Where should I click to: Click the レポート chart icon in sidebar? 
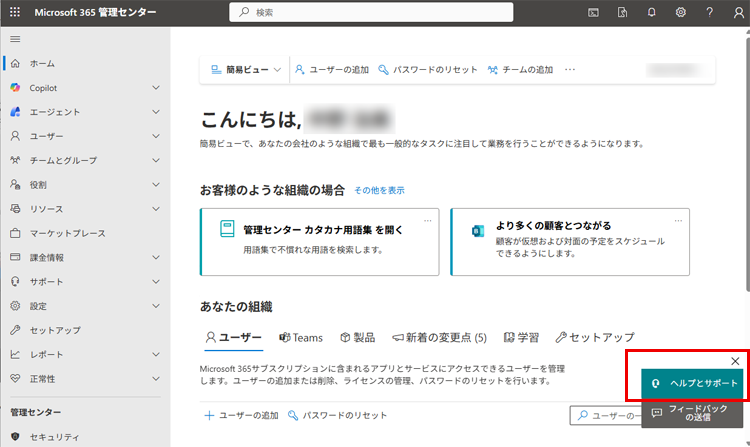point(15,354)
